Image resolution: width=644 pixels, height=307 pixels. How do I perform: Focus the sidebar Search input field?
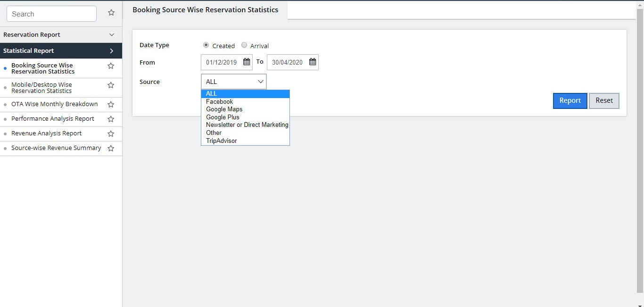(x=51, y=14)
